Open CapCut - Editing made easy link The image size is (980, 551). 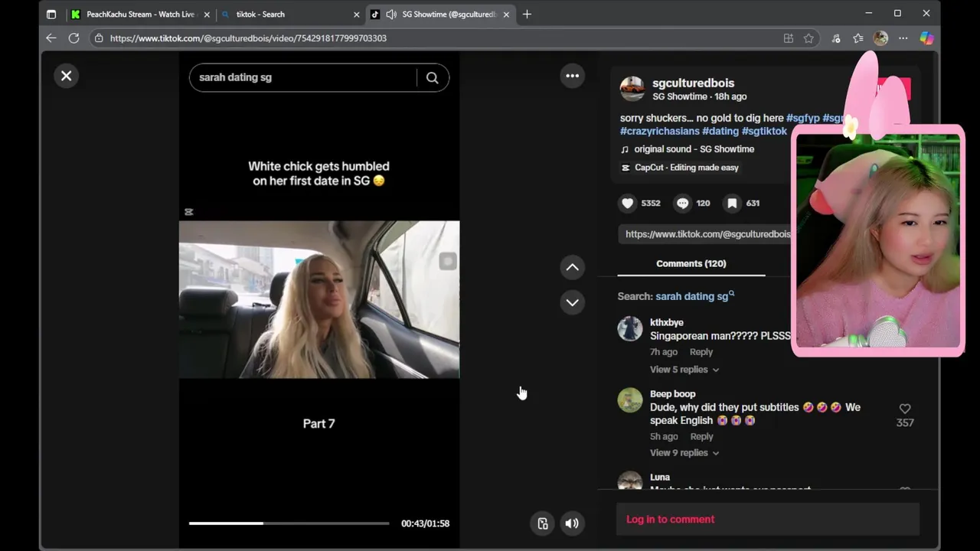tap(680, 168)
